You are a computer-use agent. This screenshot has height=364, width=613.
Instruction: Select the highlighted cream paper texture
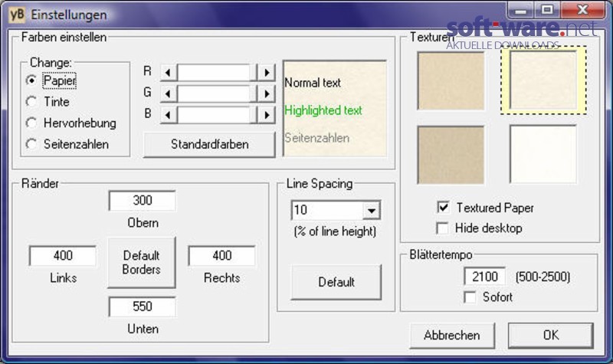543,80
